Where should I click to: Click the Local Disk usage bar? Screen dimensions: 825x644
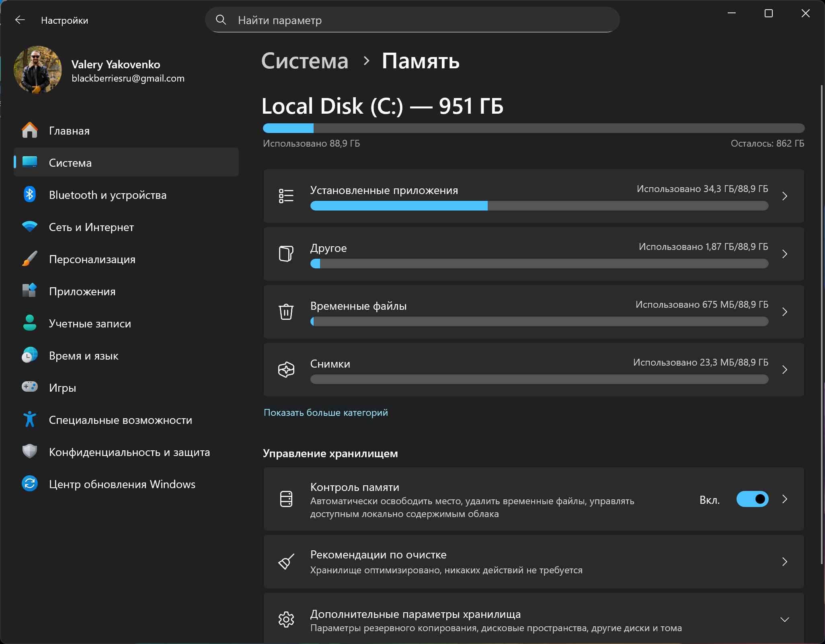(533, 128)
